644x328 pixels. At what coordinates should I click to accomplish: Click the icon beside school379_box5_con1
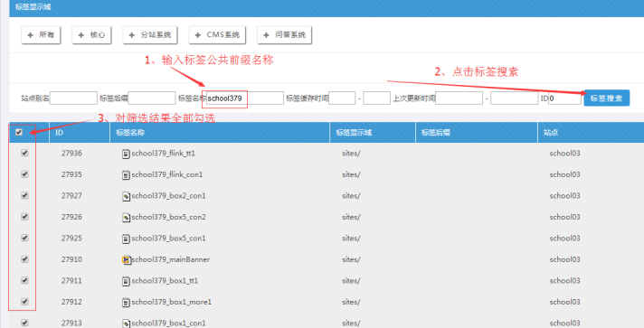pos(126,239)
